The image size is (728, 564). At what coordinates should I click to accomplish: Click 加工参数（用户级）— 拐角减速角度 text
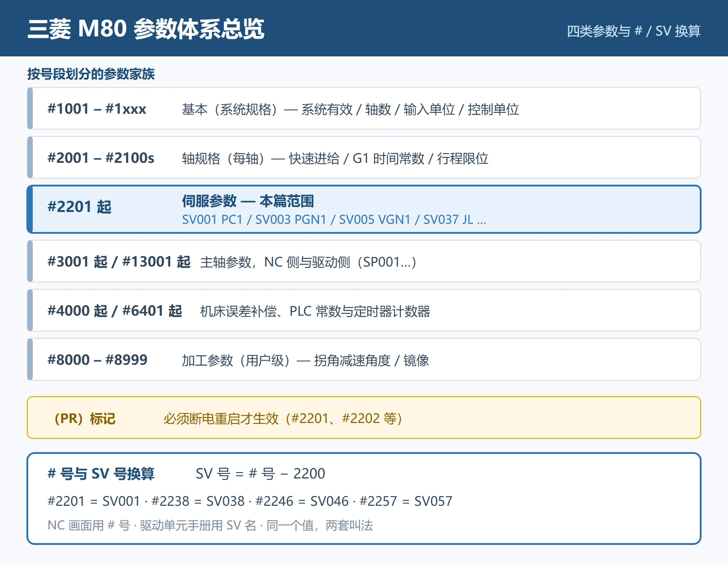click(305, 360)
